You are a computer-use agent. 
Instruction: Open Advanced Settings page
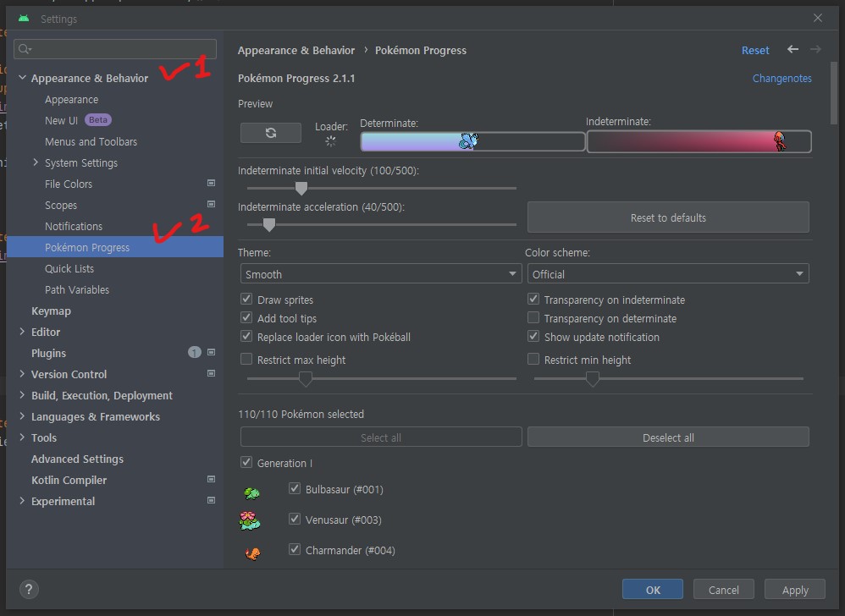[x=77, y=459]
